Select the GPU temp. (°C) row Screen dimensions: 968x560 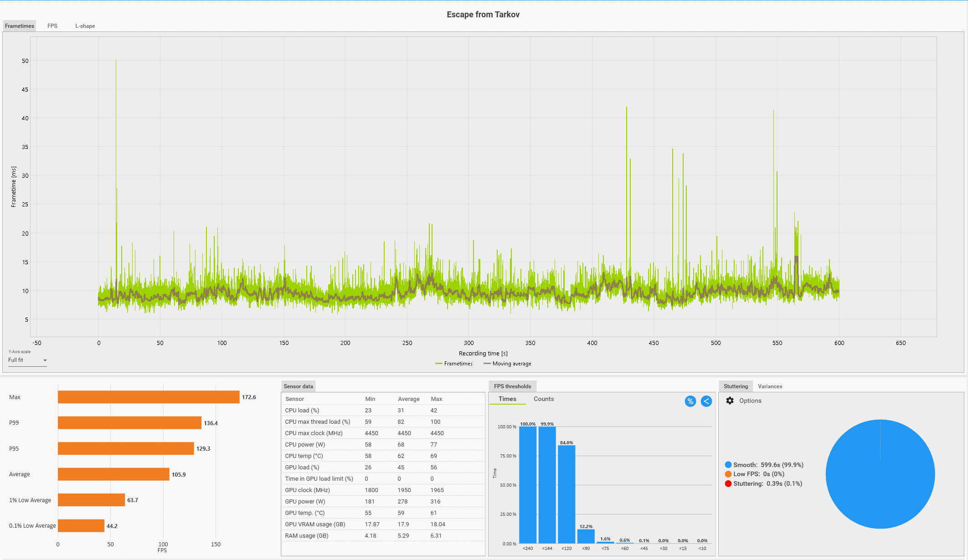pos(383,513)
